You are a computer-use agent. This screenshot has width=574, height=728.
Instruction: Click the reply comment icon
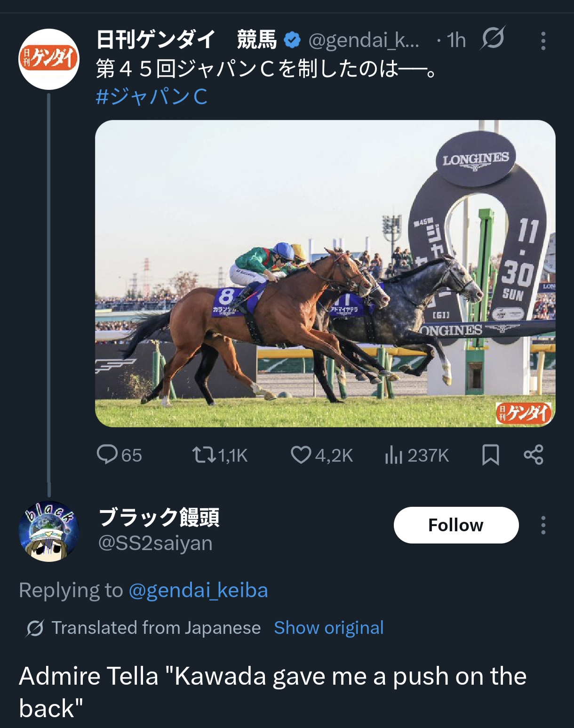(107, 455)
